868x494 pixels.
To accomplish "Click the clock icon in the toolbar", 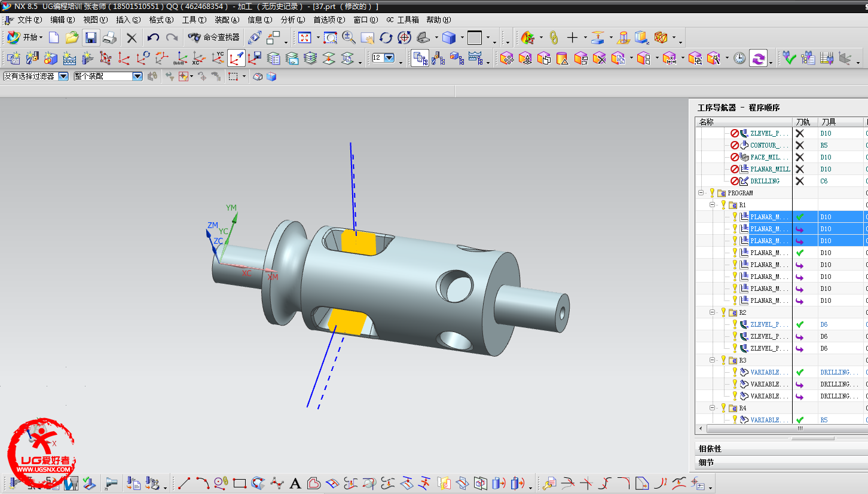I will pos(739,58).
